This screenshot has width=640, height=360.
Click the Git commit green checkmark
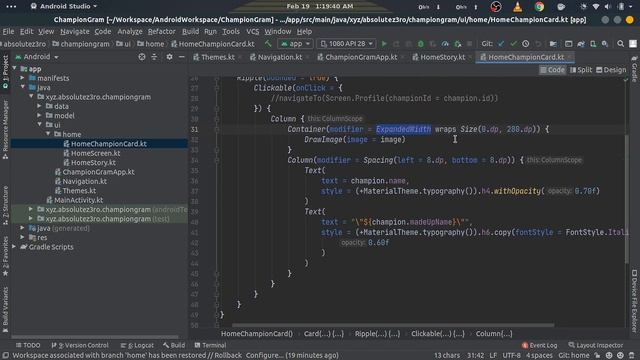click(x=513, y=44)
